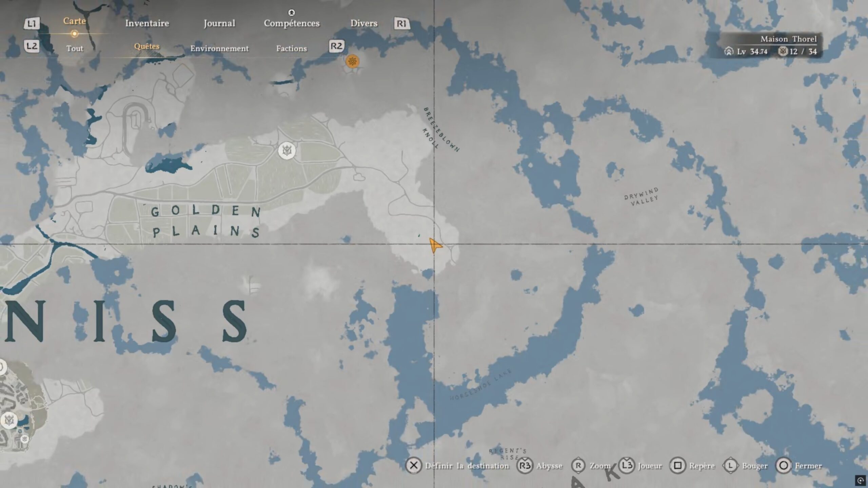Open the Inventaire tab
This screenshot has width=868, height=488.
point(147,23)
